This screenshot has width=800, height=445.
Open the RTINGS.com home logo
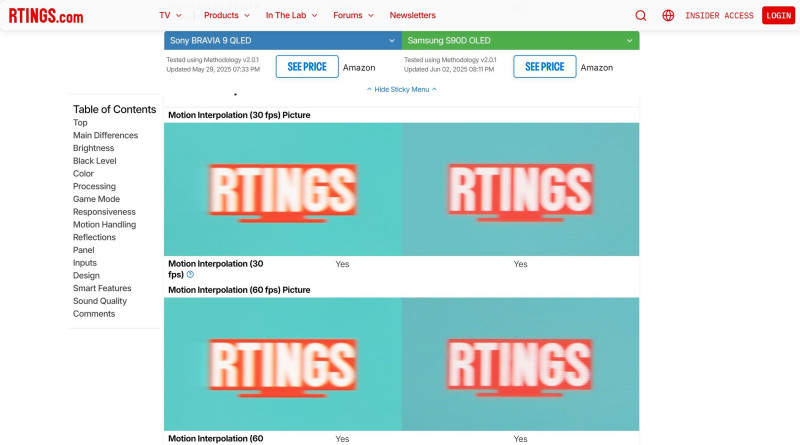[x=46, y=16]
